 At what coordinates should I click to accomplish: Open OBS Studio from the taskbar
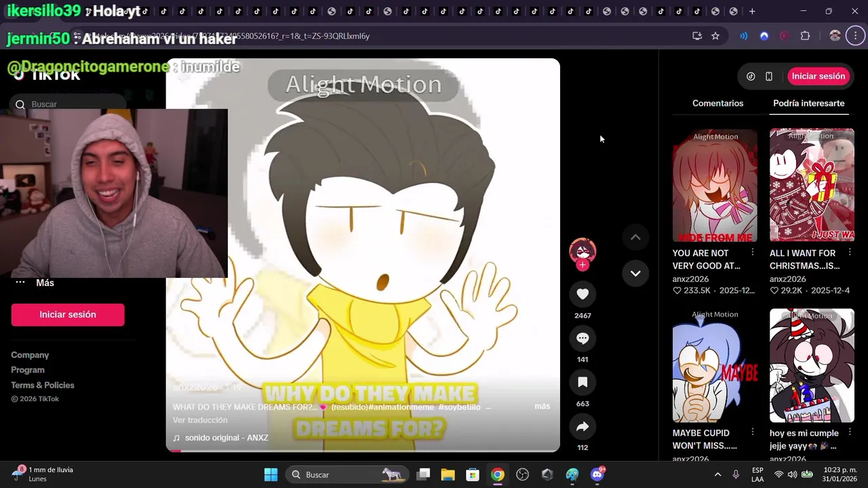click(x=523, y=474)
